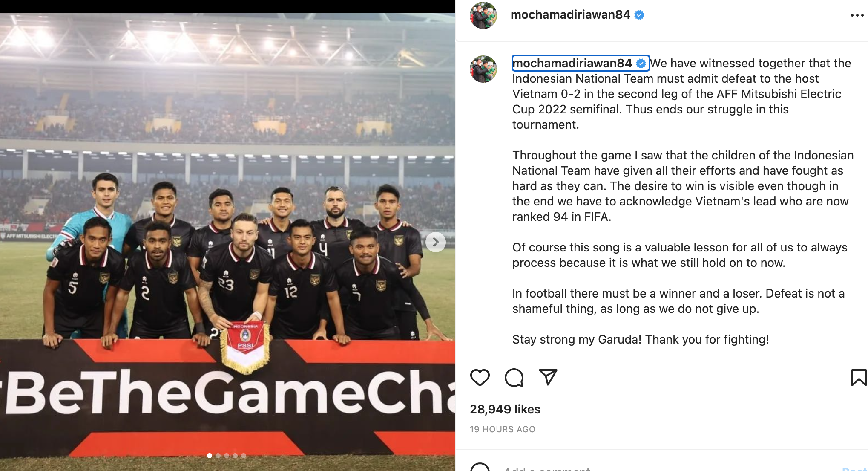Save post with the bookmark icon
Viewport: 868px width, 471px height.
(x=859, y=378)
